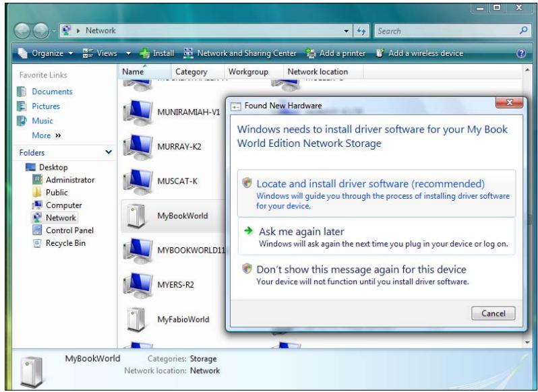Click the Search input field
Image resolution: width=538 pixels, height=392 pixels.
pos(448,31)
